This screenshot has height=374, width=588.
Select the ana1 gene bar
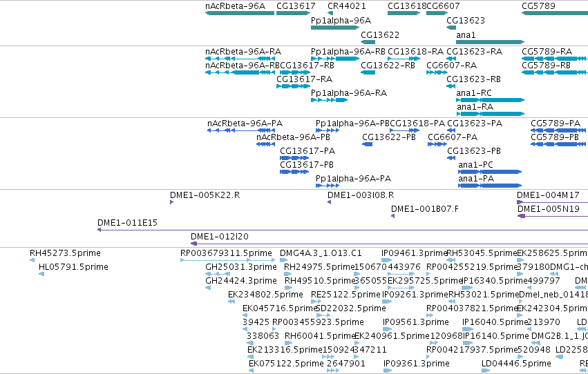tap(490, 42)
